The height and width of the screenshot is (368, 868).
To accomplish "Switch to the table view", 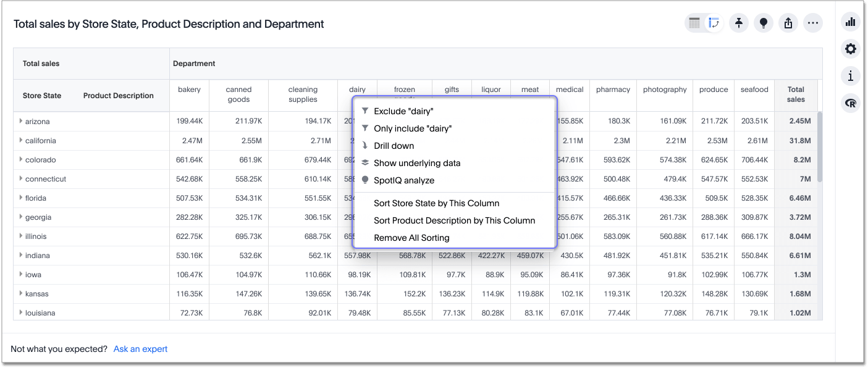I will pos(693,22).
